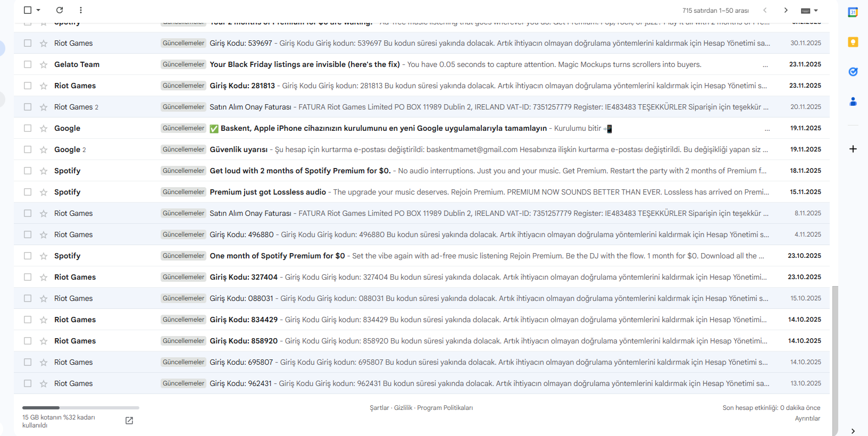Click the '15 GB kotanın %32 kadarı kullanıldı' text
Viewport: 868px width, 436px height.
[59, 421]
